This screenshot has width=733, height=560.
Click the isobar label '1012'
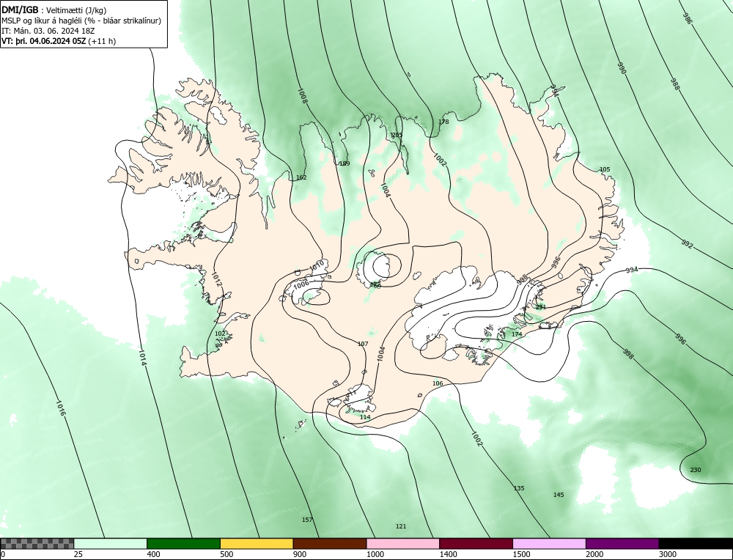coord(216,279)
